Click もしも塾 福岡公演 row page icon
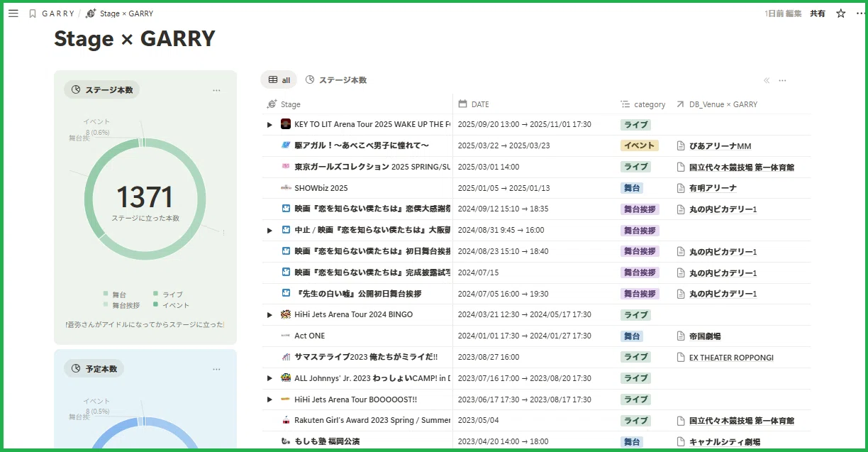Screen dimensions: 868x452 pos(286,441)
